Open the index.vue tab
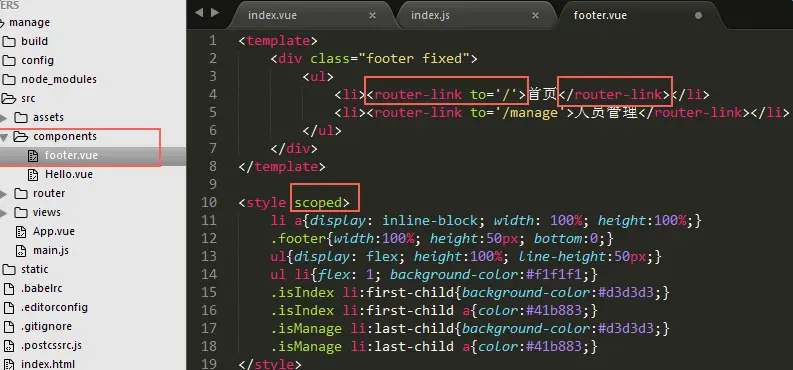This screenshot has width=793, height=370. (x=272, y=15)
